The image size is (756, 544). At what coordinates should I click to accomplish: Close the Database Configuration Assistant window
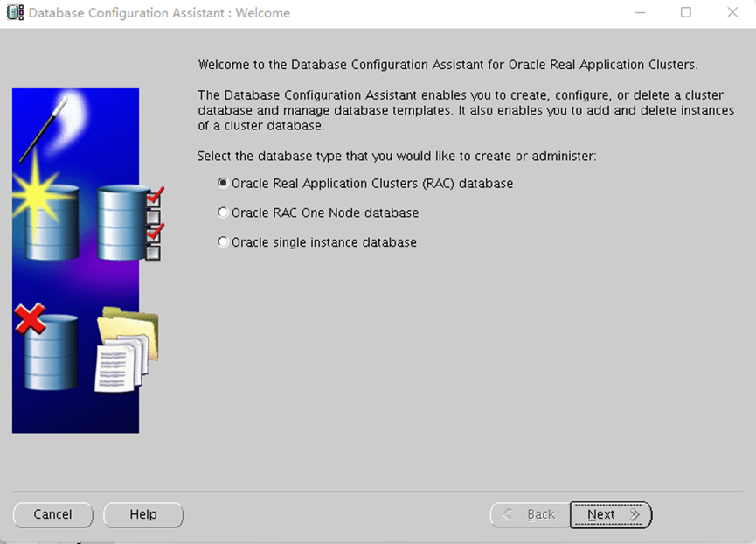(x=732, y=12)
